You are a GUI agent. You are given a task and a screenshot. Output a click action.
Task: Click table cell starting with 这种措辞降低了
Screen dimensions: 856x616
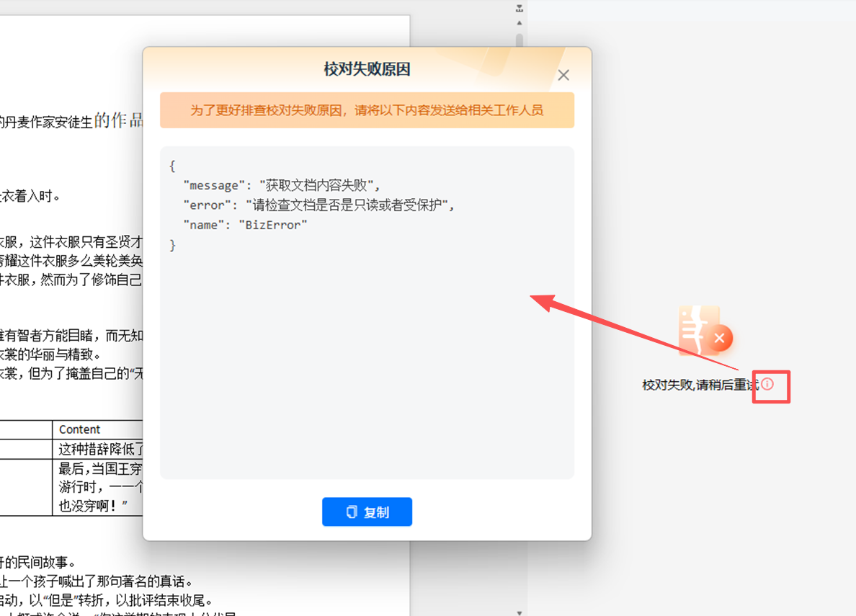point(100,450)
